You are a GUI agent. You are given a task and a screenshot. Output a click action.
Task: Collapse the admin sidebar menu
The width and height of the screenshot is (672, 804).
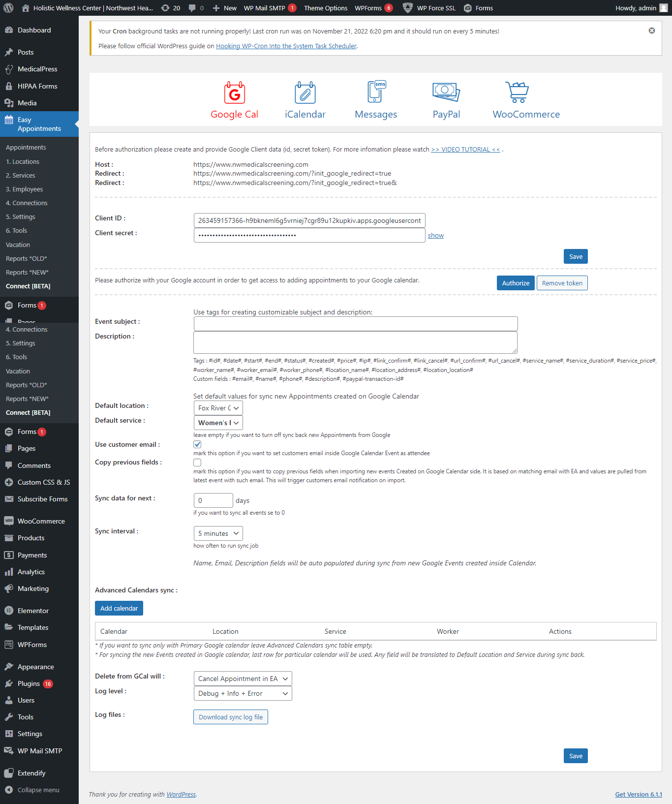click(39, 790)
